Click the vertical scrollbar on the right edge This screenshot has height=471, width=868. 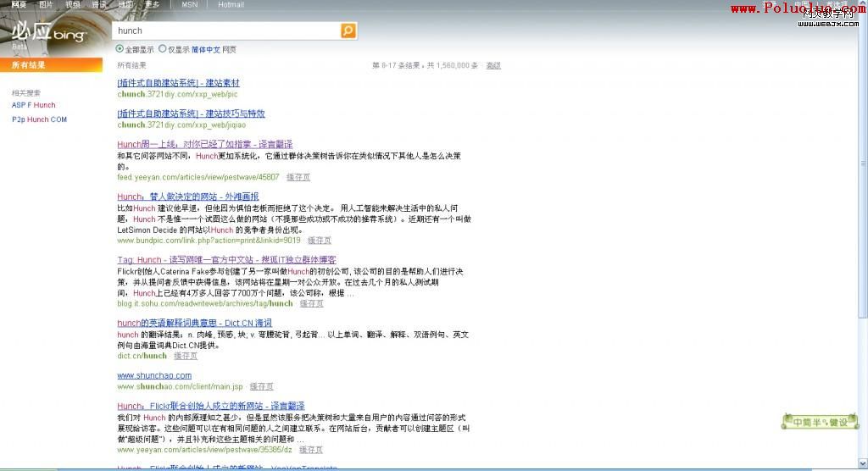pyautogui.click(x=863, y=163)
